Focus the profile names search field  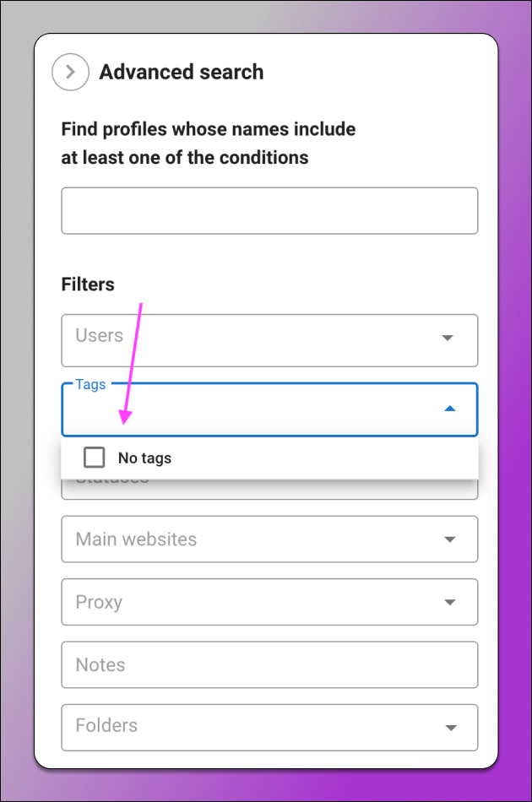(269, 211)
